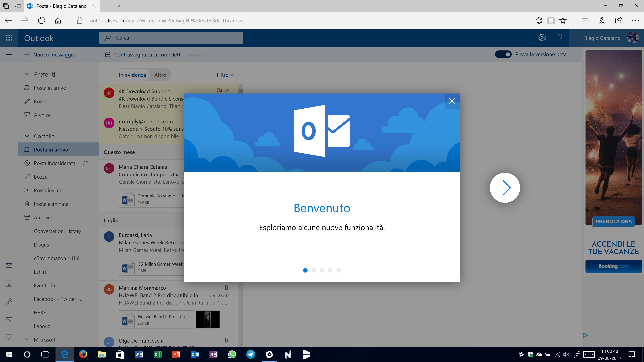Open Edge web notes pen icon

(602, 20)
